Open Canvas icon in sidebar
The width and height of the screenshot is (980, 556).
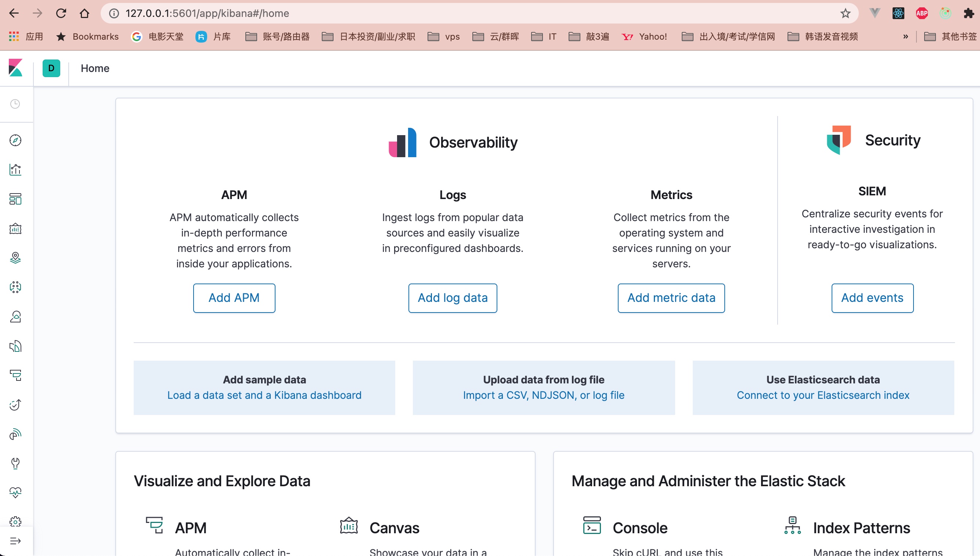point(15,228)
